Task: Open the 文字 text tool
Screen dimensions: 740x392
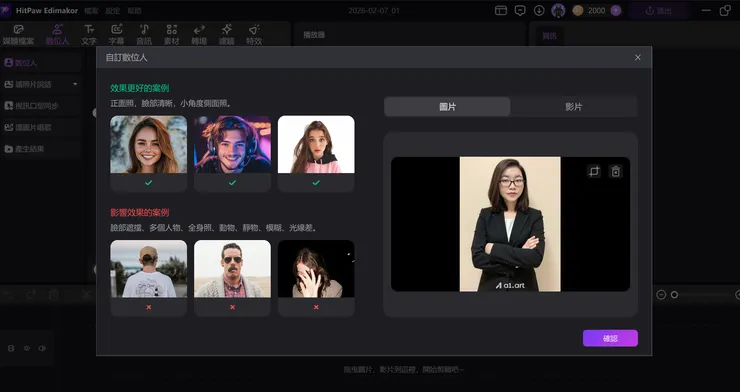Action: [x=89, y=34]
